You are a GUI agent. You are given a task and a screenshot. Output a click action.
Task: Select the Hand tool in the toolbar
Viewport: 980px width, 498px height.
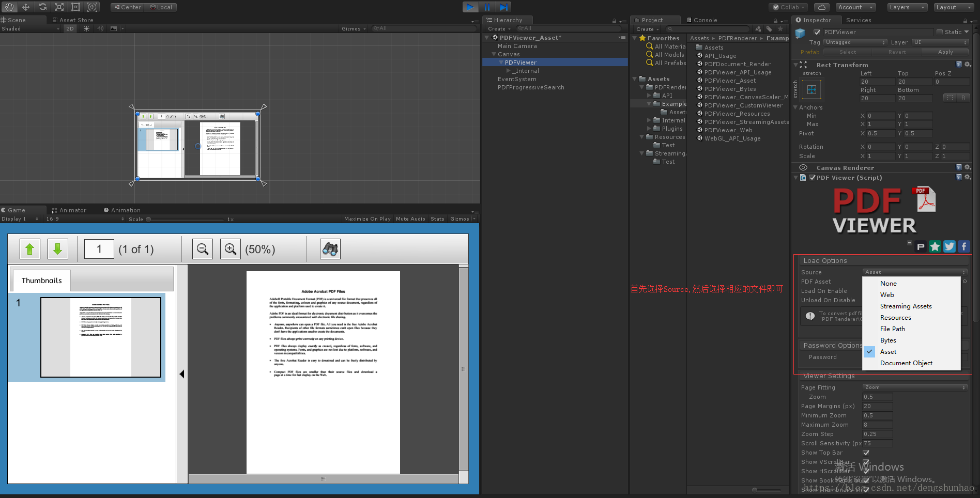click(9, 7)
